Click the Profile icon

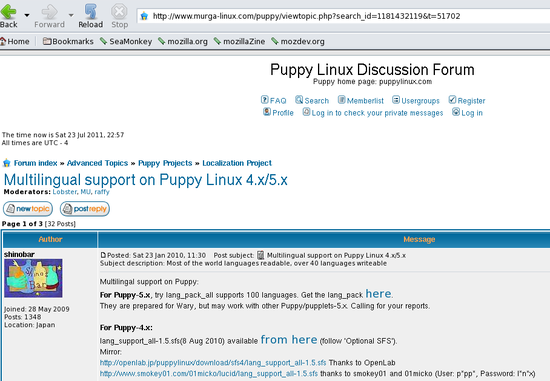point(267,112)
